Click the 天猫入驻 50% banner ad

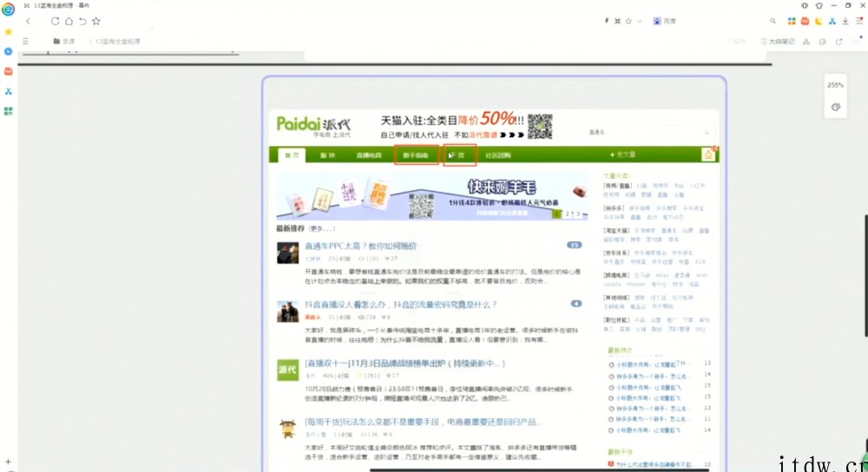(x=466, y=127)
